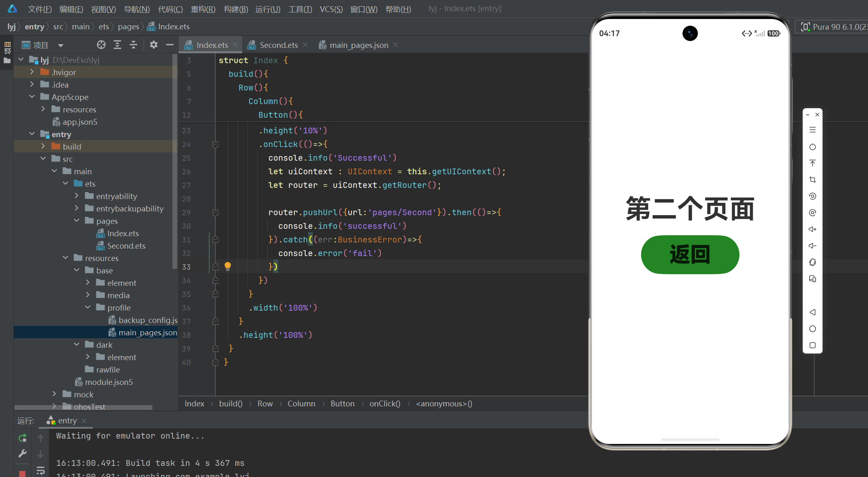Expand the .idea folder
The height and width of the screenshot is (477, 868).
click(32, 84)
